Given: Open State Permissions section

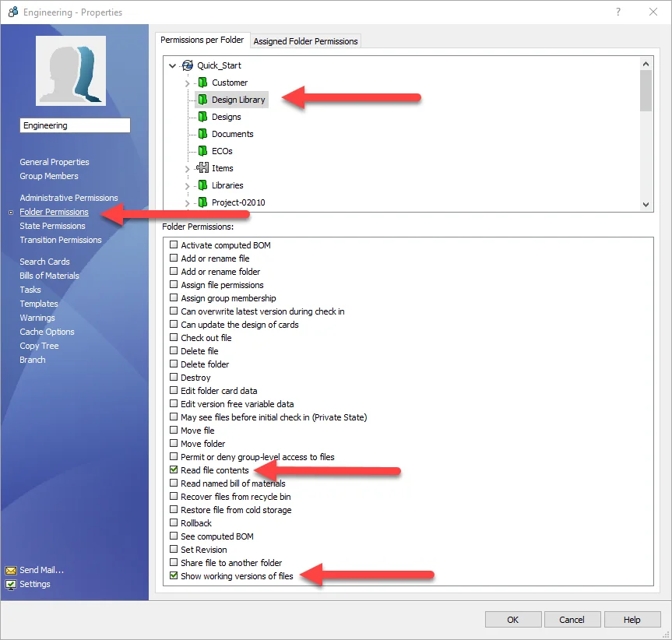Looking at the screenshot, I should click(52, 226).
